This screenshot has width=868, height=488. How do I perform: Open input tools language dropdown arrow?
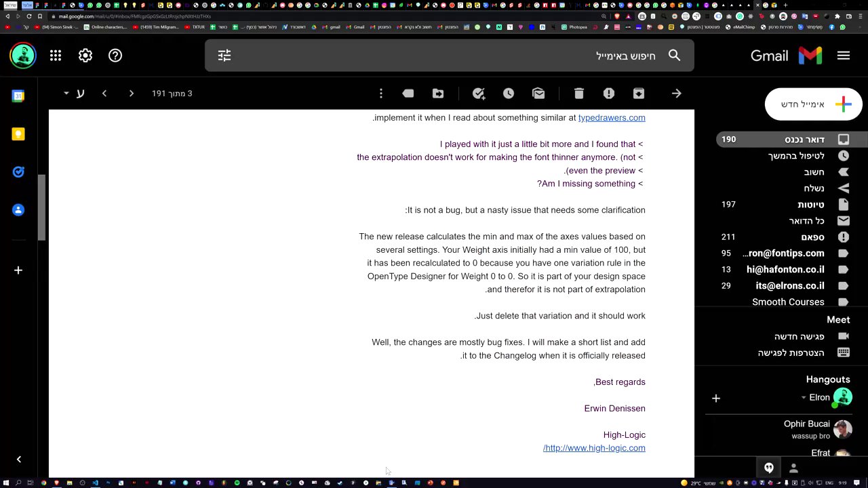[x=66, y=93]
